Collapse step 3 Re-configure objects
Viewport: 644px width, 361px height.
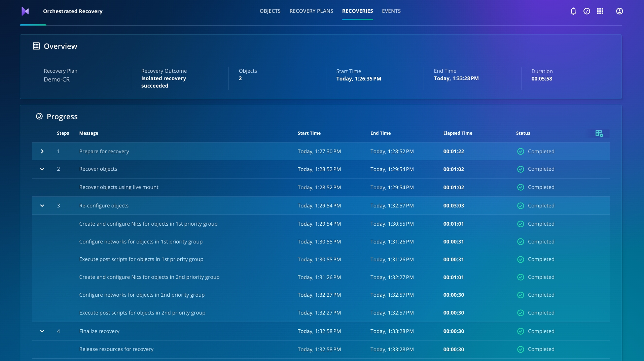pyautogui.click(x=42, y=206)
